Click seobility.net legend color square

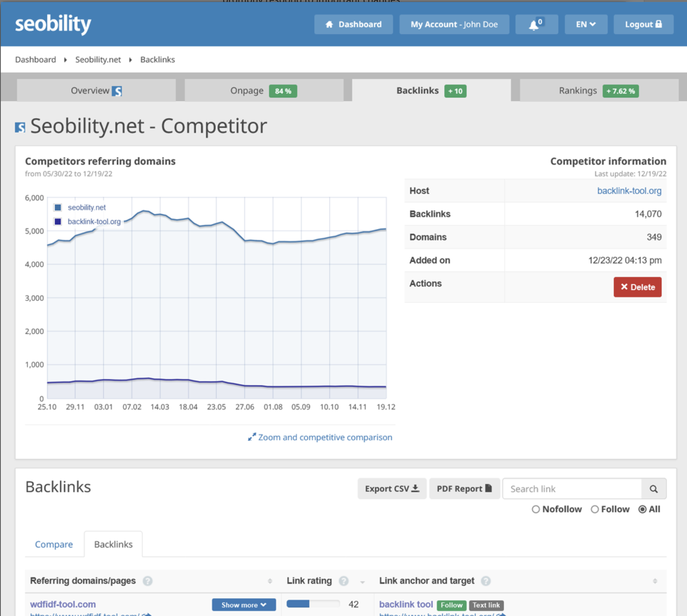point(58,208)
